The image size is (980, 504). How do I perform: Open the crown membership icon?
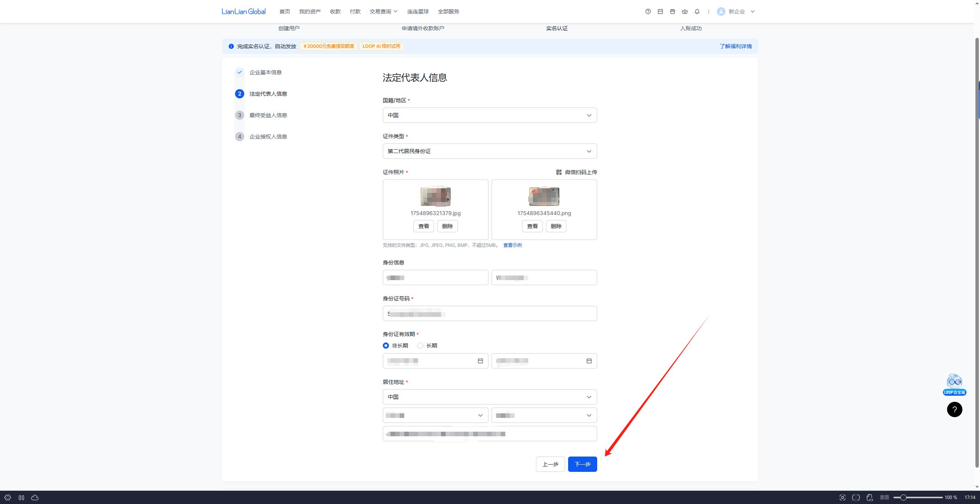coord(685,11)
